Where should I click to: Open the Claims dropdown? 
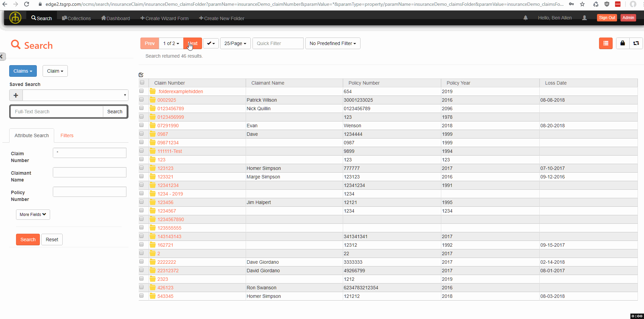pyautogui.click(x=23, y=71)
